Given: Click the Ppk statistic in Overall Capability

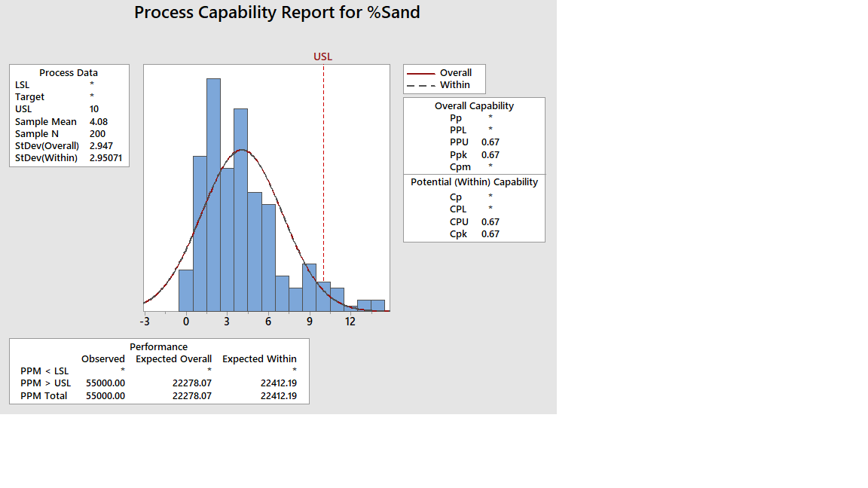Looking at the screenshot, I should tap(460, 154).
